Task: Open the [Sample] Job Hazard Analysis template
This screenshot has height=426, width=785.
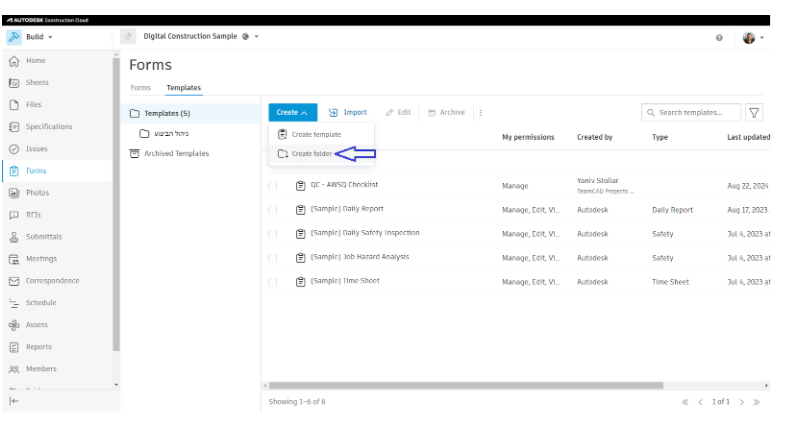Action: point(359,257)
